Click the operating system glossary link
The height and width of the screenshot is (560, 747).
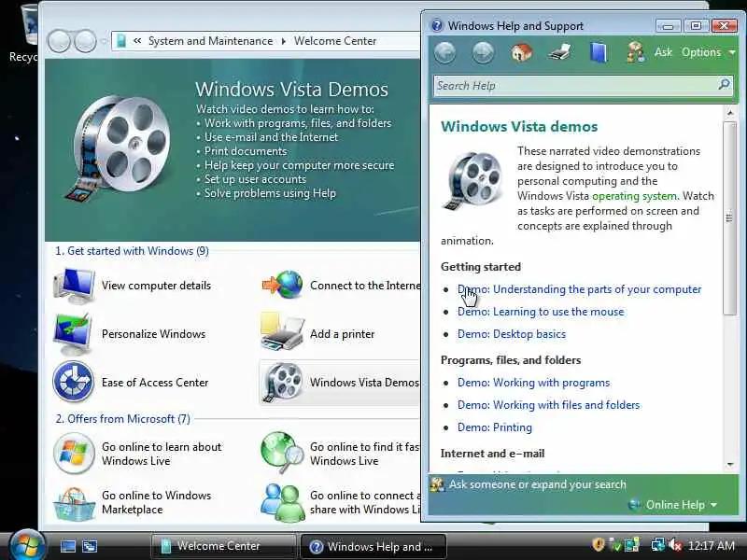tap(634, 196)
